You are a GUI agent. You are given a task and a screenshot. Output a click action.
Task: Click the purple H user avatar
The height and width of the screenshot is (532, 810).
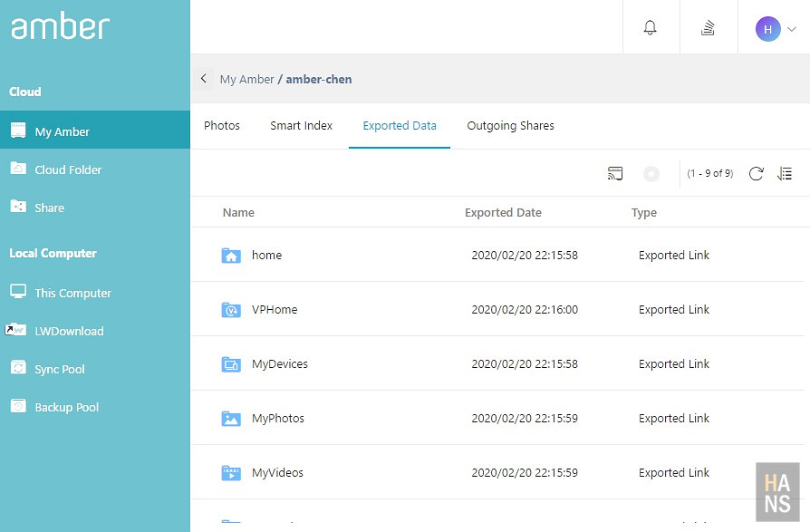pos(767,29)
